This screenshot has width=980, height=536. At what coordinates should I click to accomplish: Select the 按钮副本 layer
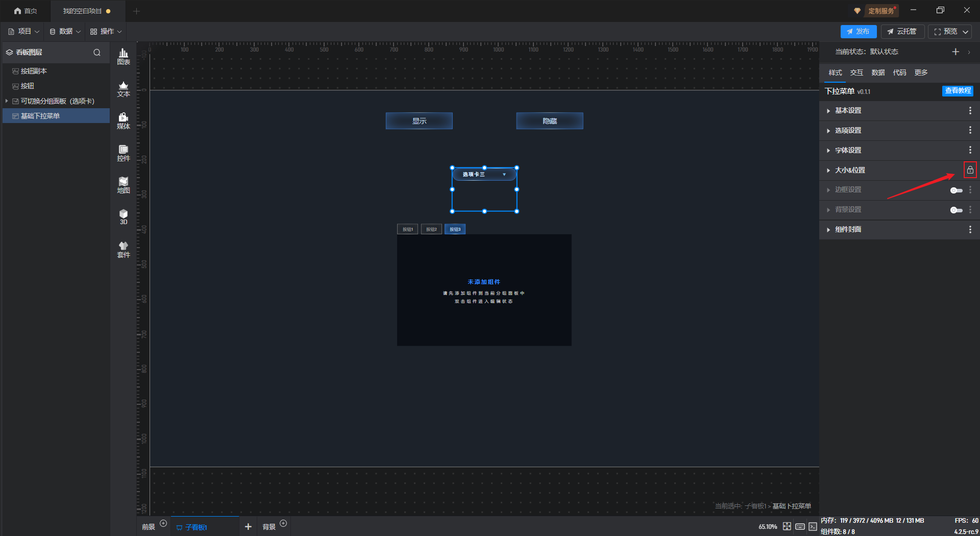click(x=34, y=71)
